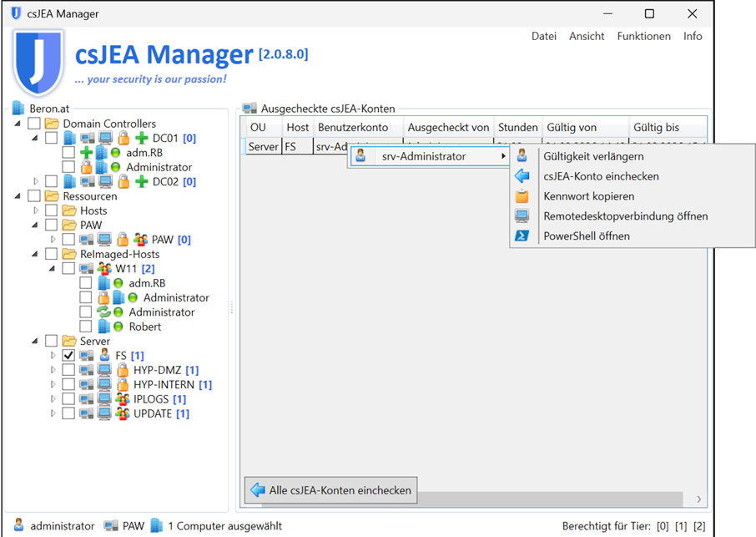The width and height of the screenshot is (756, 537).
Task: Expand the DC02 tree node
Action: pyautogui.click(x=36, y=181)
